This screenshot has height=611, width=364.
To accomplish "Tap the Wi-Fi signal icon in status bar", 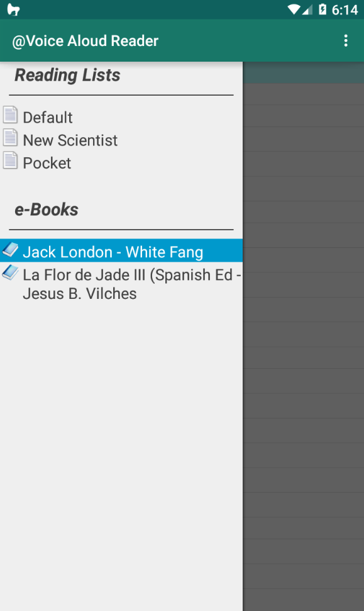I will 294,9.
